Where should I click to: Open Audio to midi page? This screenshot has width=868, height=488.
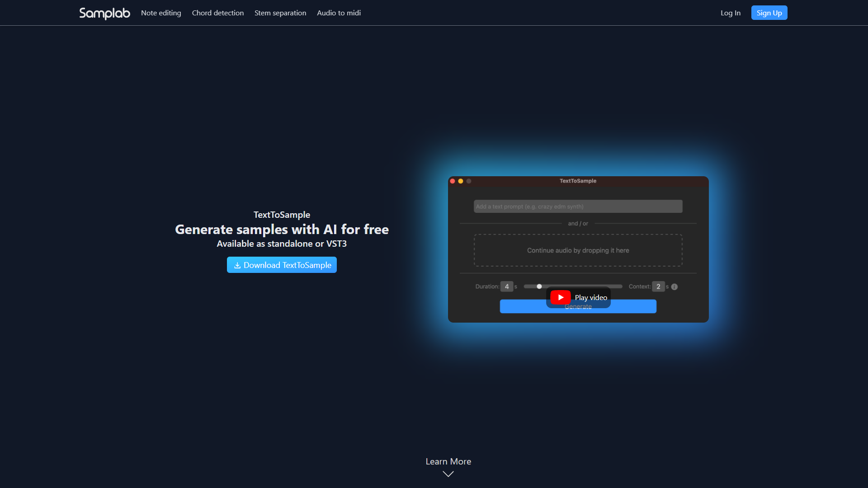pyautogui.click(x=339, y=13)
